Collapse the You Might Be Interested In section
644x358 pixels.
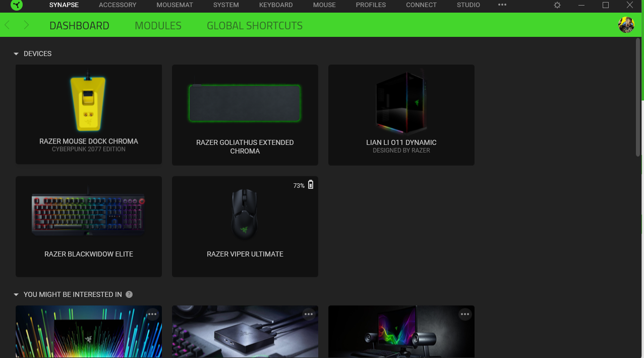click(16, 294)
